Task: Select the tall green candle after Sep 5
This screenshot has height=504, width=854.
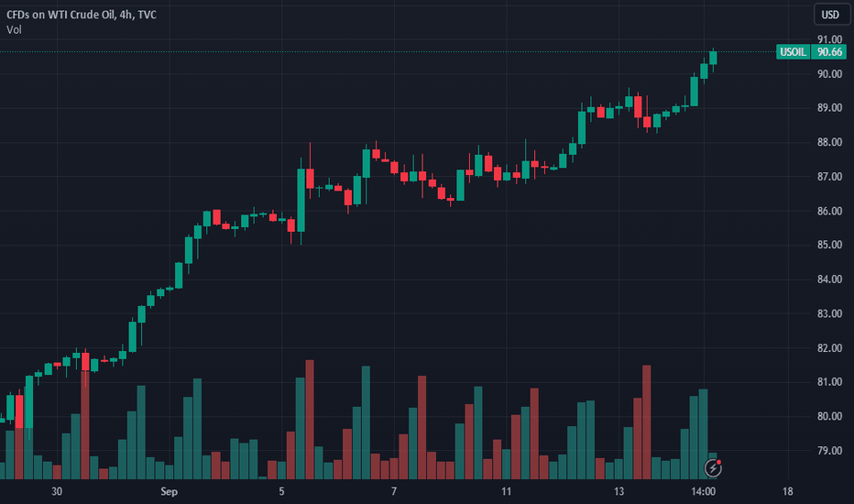Action: click(x=301, y=200)
